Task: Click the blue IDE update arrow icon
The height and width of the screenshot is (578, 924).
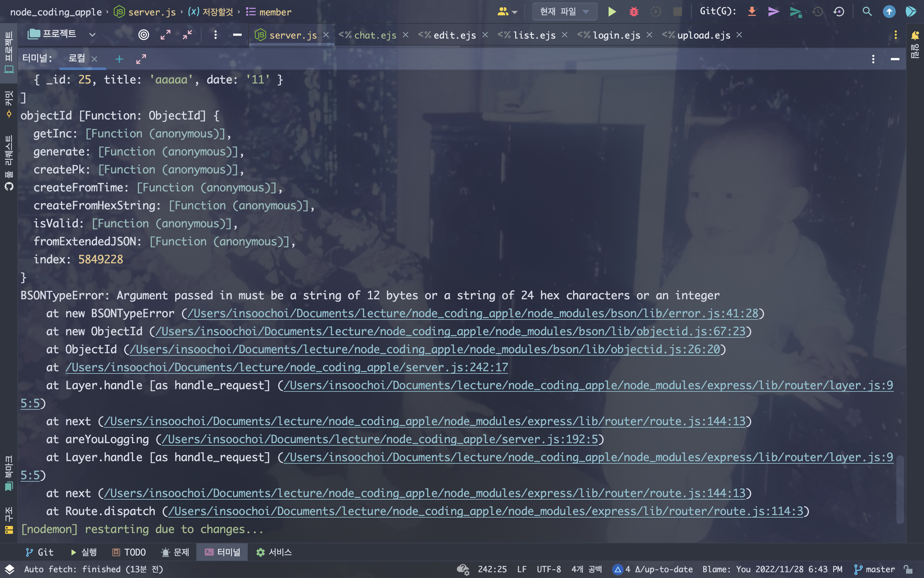Action: click(x=889, y=12)
